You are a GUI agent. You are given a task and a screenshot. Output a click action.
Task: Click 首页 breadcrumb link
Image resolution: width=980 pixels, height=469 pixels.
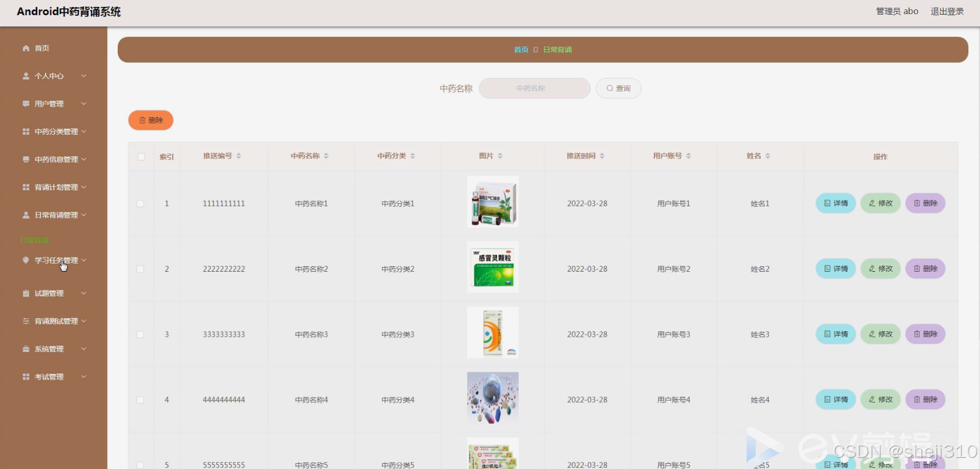521,50
